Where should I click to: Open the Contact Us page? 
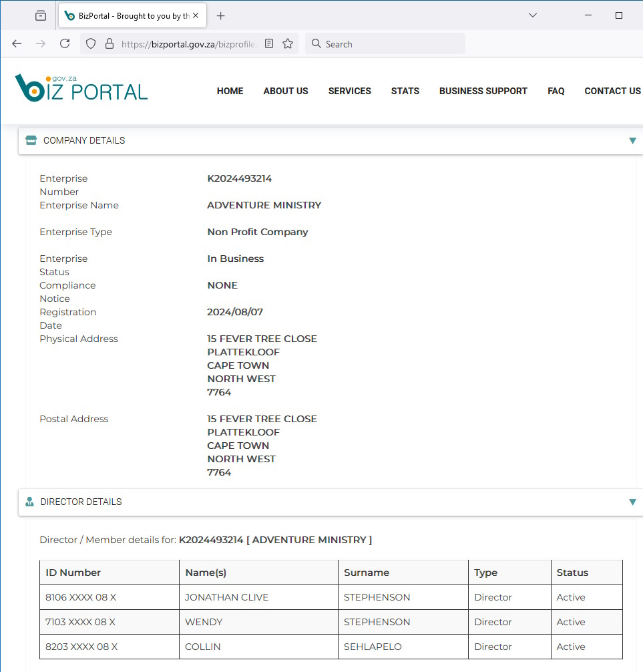[x=612, y=92]
